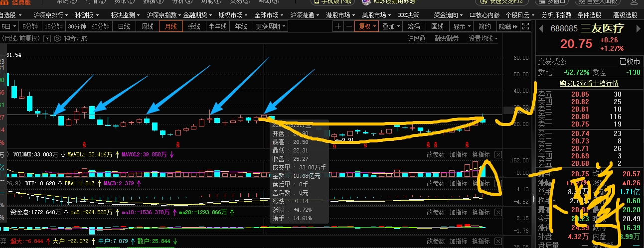Open L2核心内参 menu item
The height and width of the screenshot is (248, 644).
click(484, 15)
